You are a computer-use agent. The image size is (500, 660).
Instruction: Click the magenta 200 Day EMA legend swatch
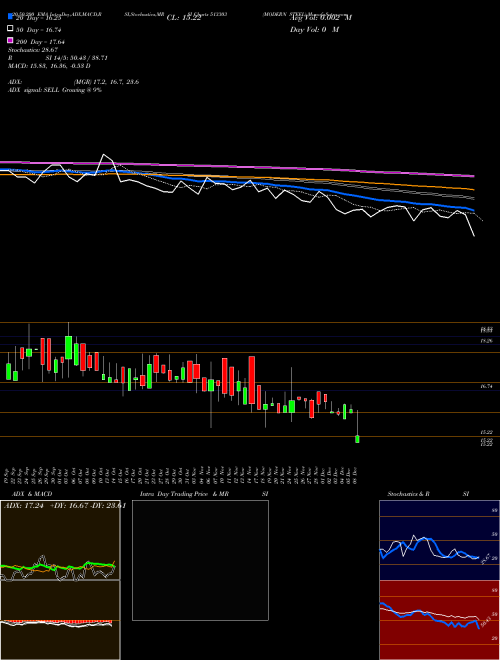click(x=10, y=40)
